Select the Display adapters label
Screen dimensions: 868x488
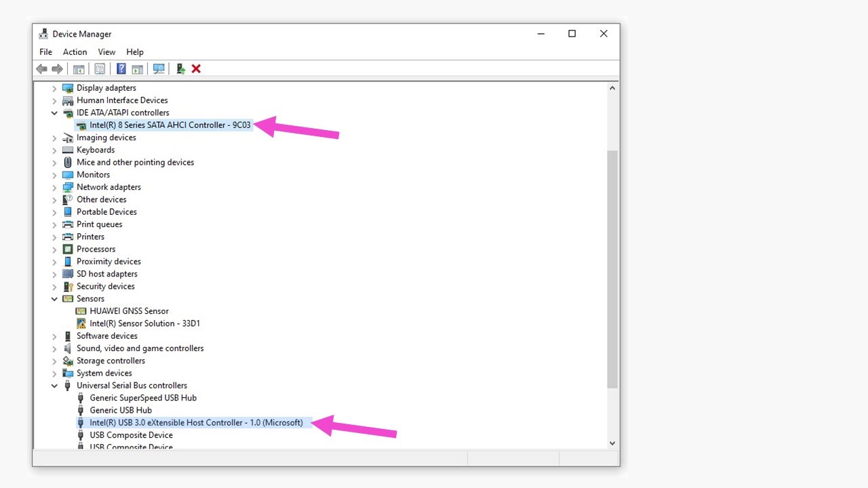(x=106, y=88)
